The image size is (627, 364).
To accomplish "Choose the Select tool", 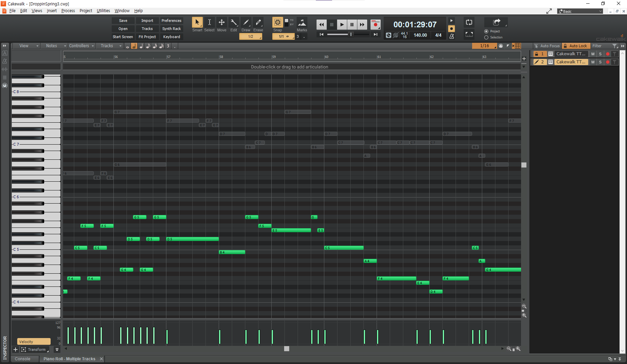I will (209, 22).
